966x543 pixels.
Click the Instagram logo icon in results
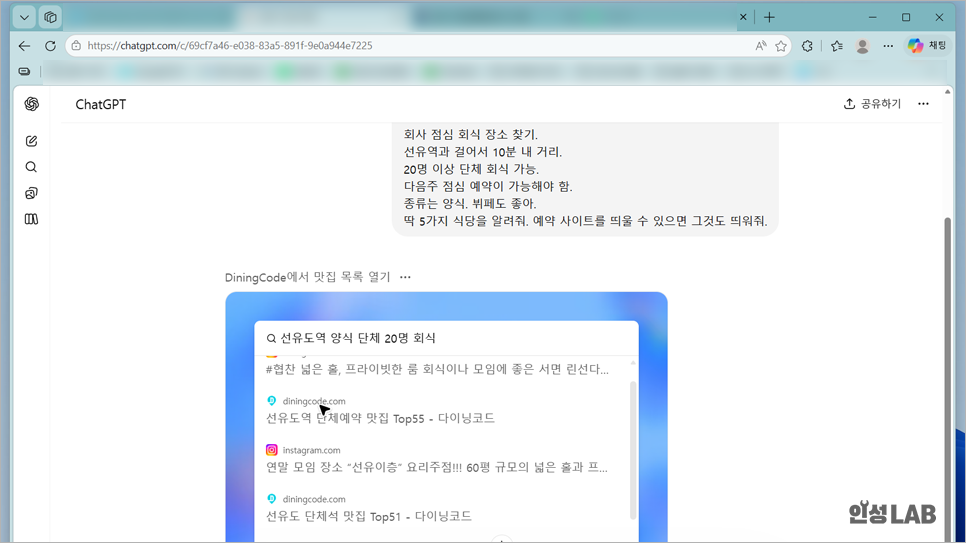[x=272, y=450]
